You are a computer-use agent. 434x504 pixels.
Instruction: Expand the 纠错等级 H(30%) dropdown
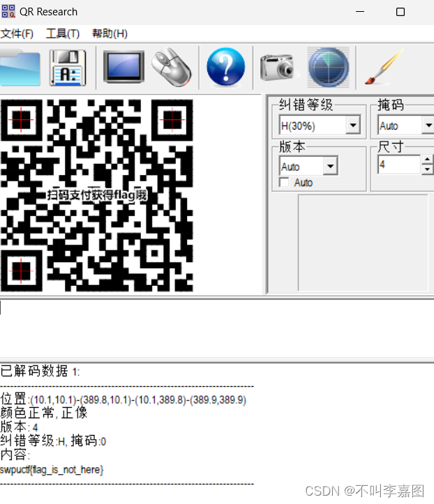[x=353, y=125]
